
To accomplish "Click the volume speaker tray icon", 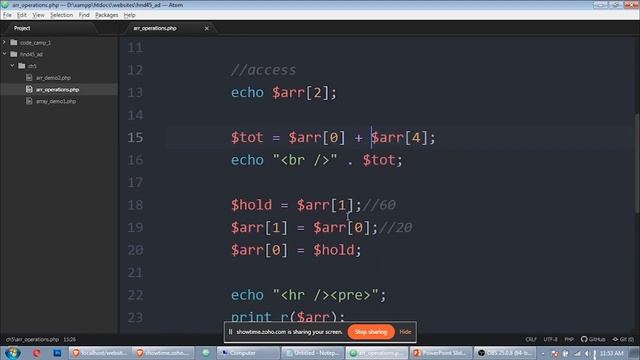I will coord(588,353).
